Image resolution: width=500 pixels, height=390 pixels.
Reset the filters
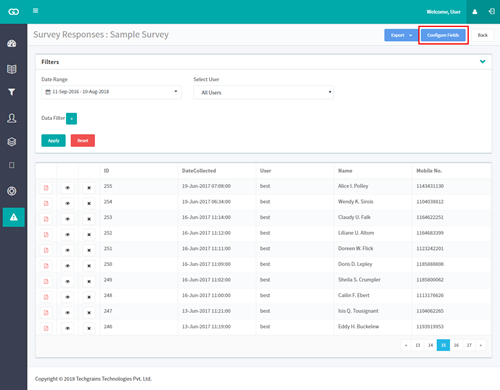[x=83, y=140]
